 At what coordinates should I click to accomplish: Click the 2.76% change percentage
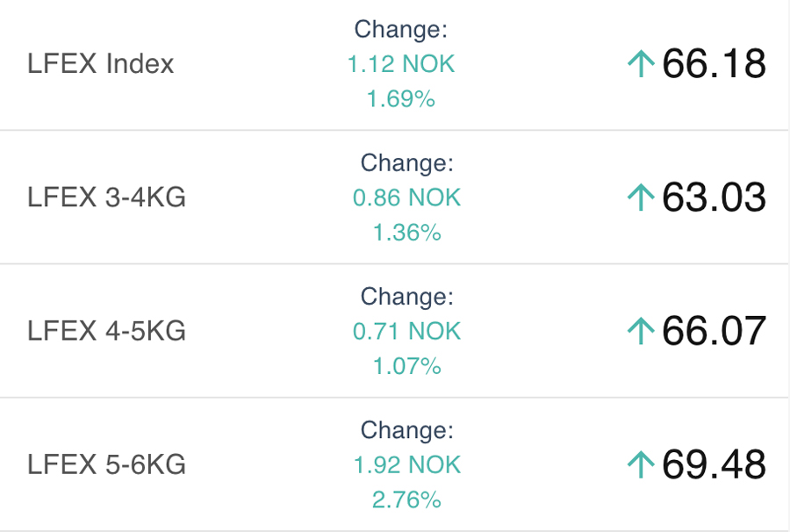[406, 500]
